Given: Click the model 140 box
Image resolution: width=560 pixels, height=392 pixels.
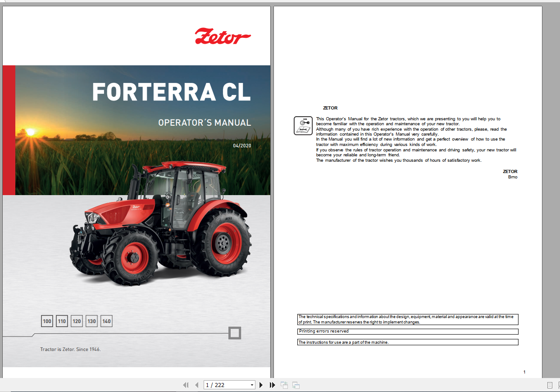Looking at the screenshot, I should [106, 321].
